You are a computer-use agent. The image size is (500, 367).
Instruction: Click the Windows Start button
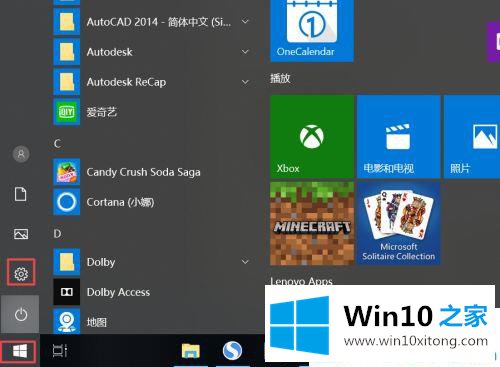point(20,351)
